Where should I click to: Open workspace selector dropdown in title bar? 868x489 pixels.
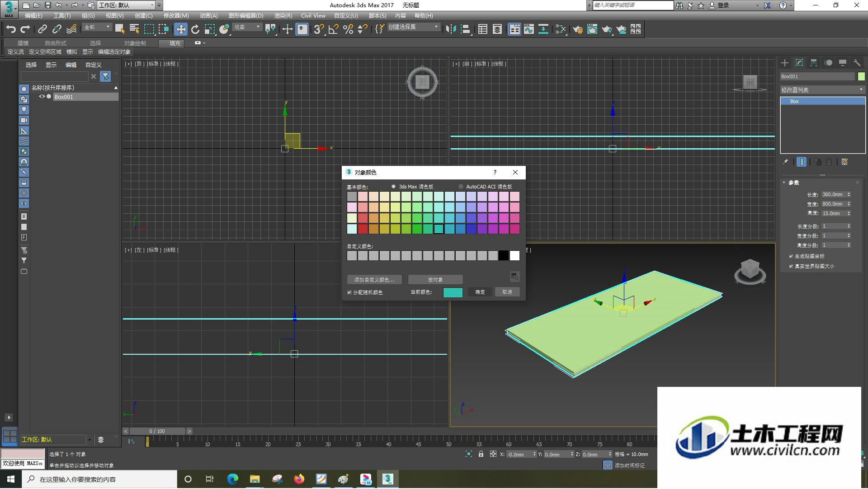point(126,5)
